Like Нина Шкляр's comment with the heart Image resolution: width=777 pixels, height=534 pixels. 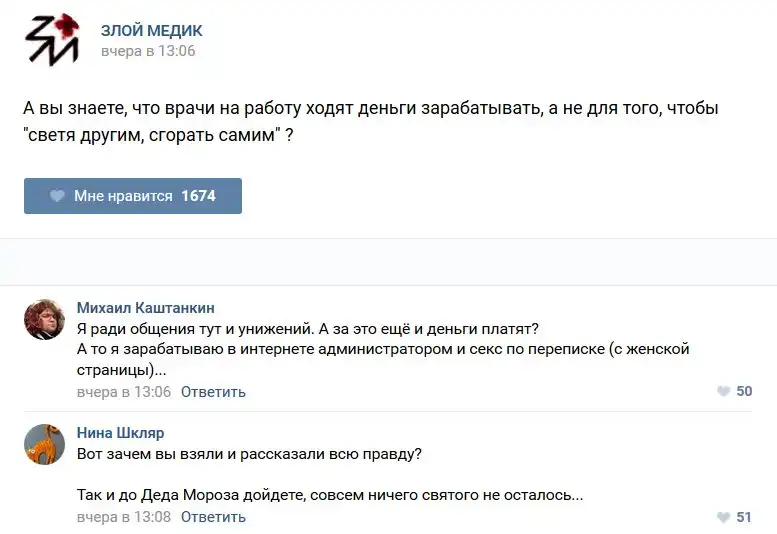tap(723, 517)
